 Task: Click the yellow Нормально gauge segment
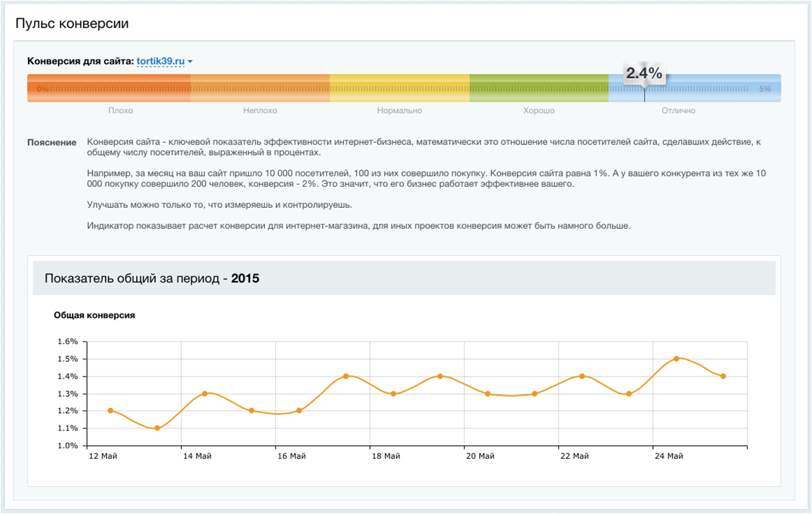click(x=399, y=89)
